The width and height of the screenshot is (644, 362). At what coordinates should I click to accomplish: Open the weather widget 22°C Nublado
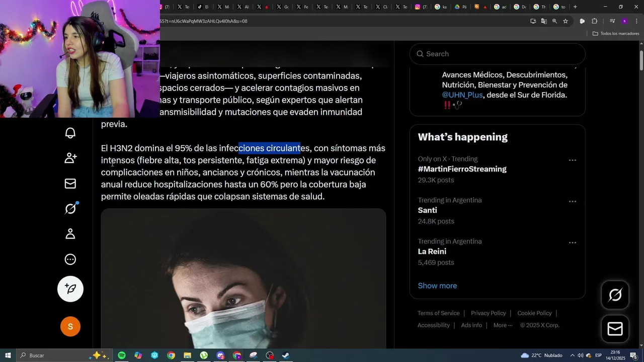point(541,355)
